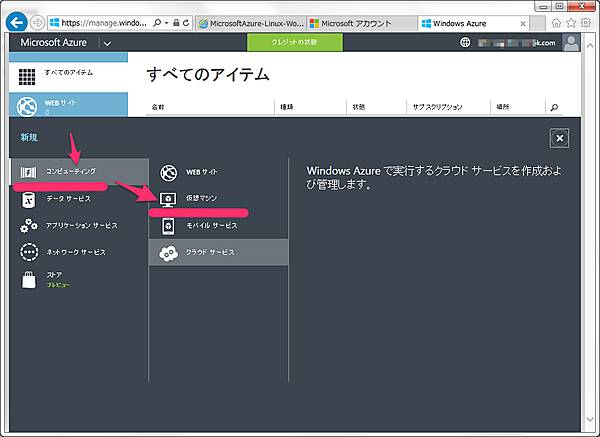Choose the モバイル サービス icon

(168, 225)
